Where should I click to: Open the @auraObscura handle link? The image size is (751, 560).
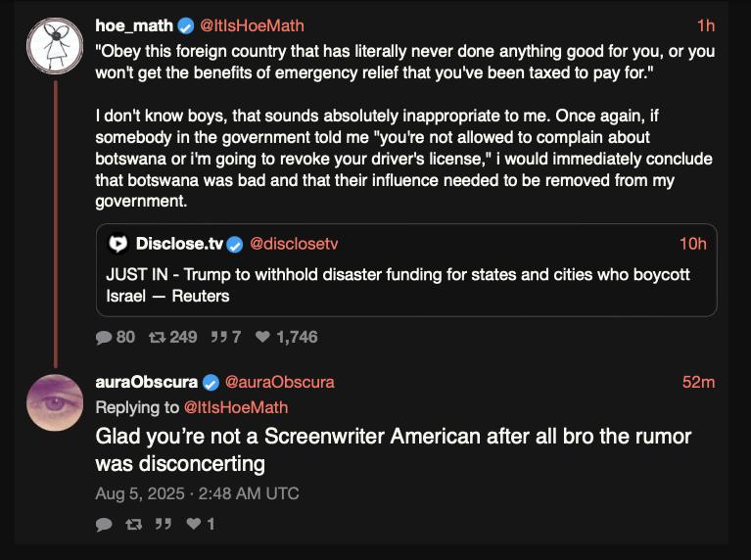coord(279,382)
